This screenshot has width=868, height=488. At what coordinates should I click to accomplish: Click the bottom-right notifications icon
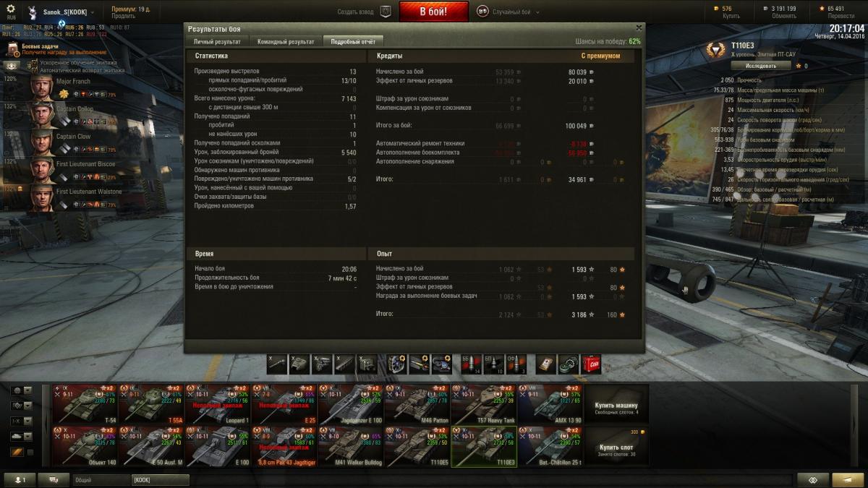[812, 479]
